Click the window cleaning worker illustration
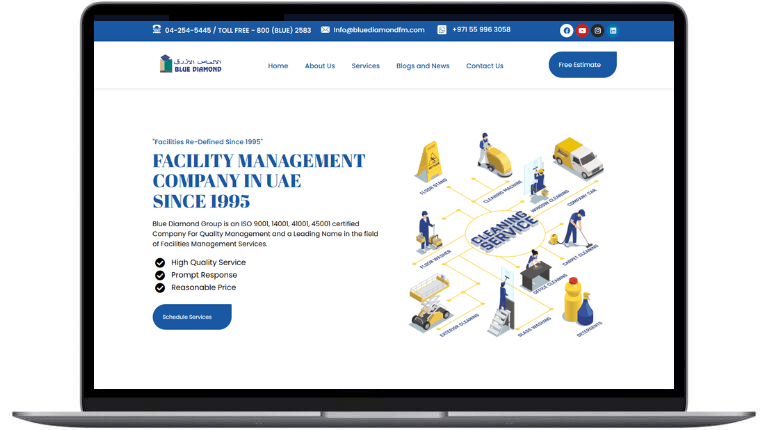Image resolution: width=768 pixels, height=430 pixels. point(536,180)
